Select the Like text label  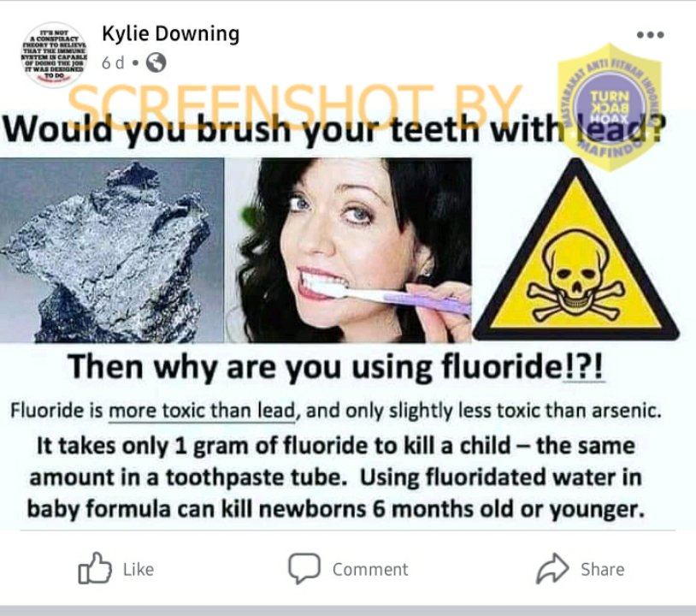click(x=139, y=569)
